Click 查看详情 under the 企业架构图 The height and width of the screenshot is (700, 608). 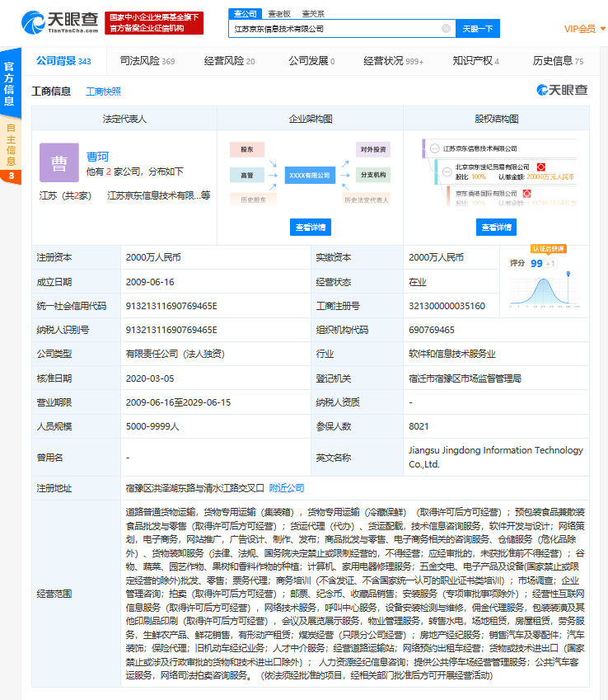pos(310,228)
